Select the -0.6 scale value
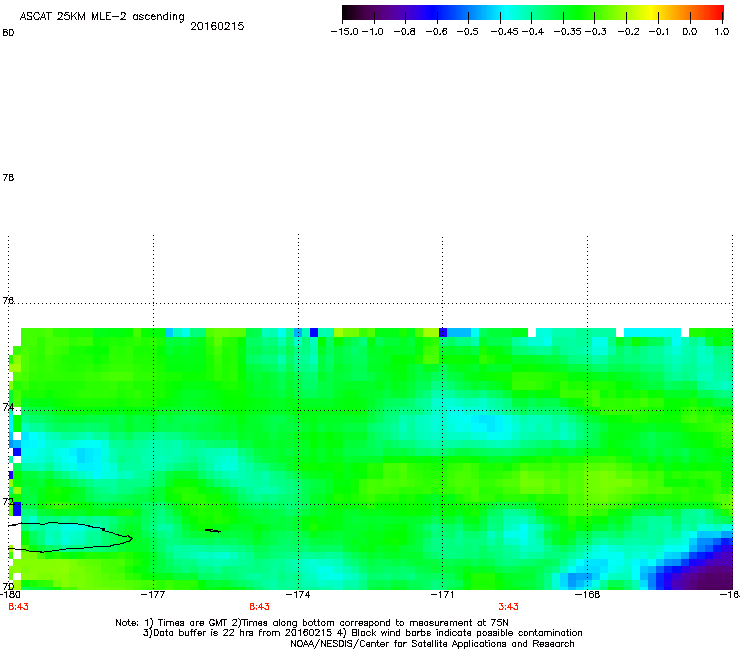This screenshot has width=740, height=650. (436, 32)
